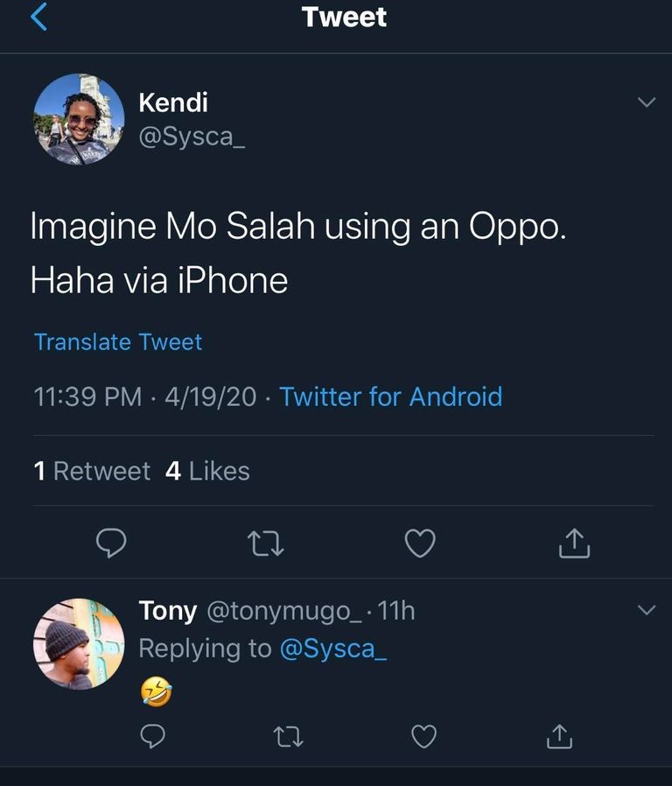Open Twitter for Android source link

coord(390,397)
